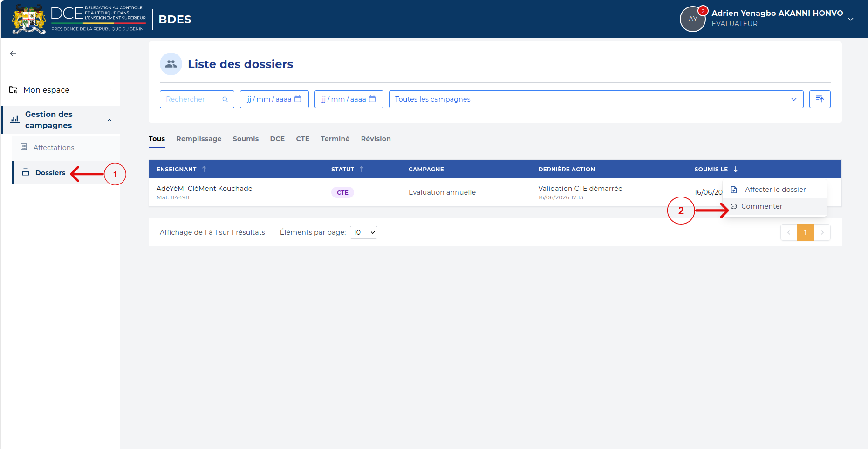Screen dimensions: 868x449
Task: Choose Affecter le dossier from the context menu
Action: point(775,190)
